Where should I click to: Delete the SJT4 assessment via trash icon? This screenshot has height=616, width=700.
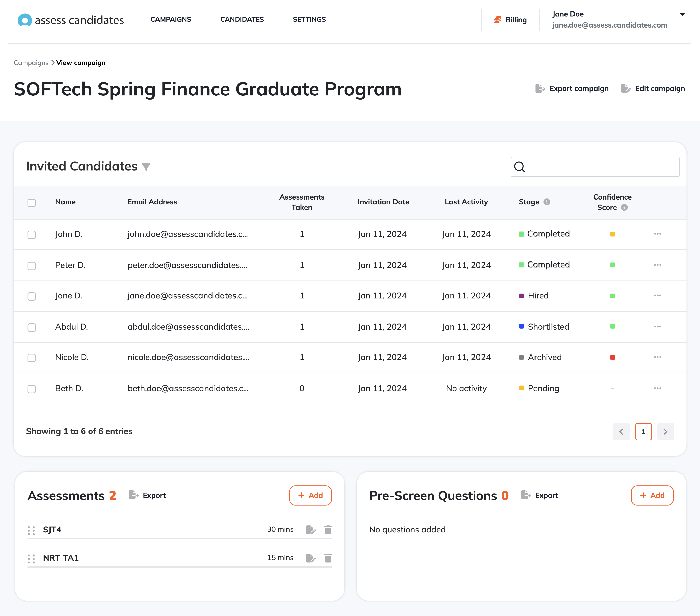click(328, 530)
